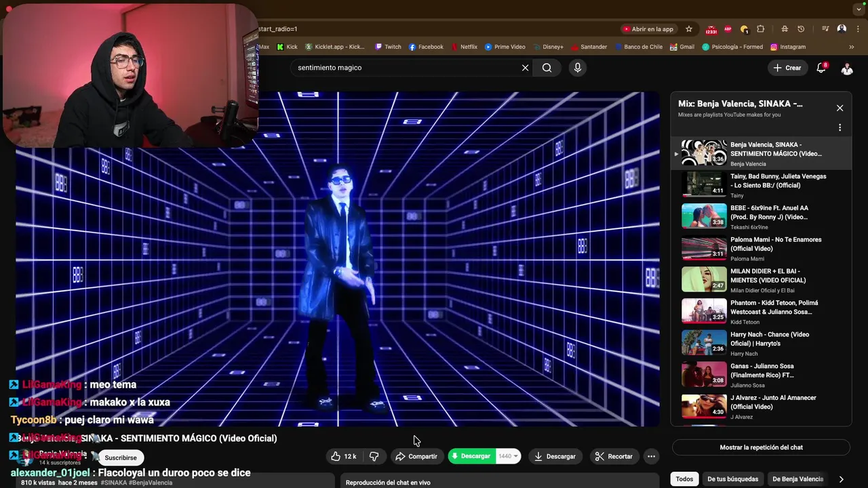The image size is (868, 488).
Task: Open the 'Psicología - Formed' bookmark
Action: 732,47
